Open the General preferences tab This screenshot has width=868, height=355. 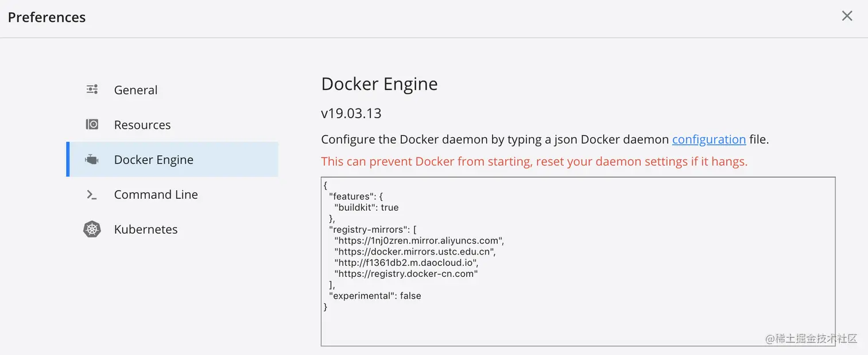tap(135, 90)
